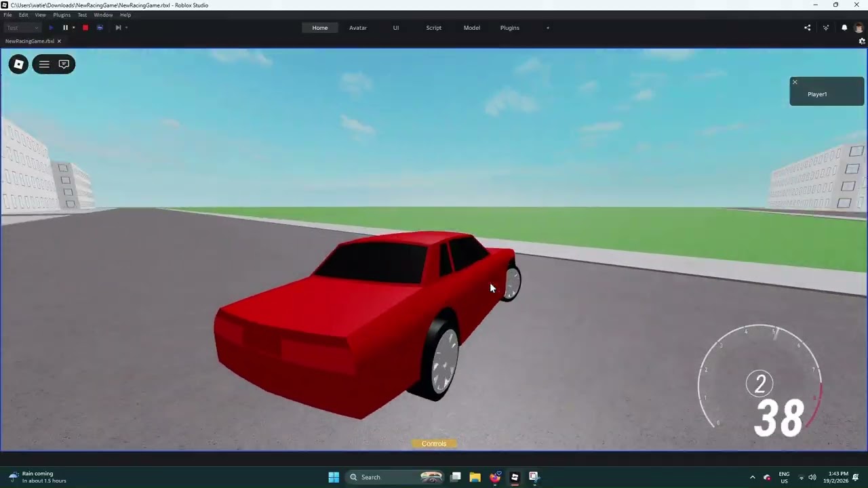Open the Test mode dropdown
This screenshot has width=868, height=488.
coord(22,28)
